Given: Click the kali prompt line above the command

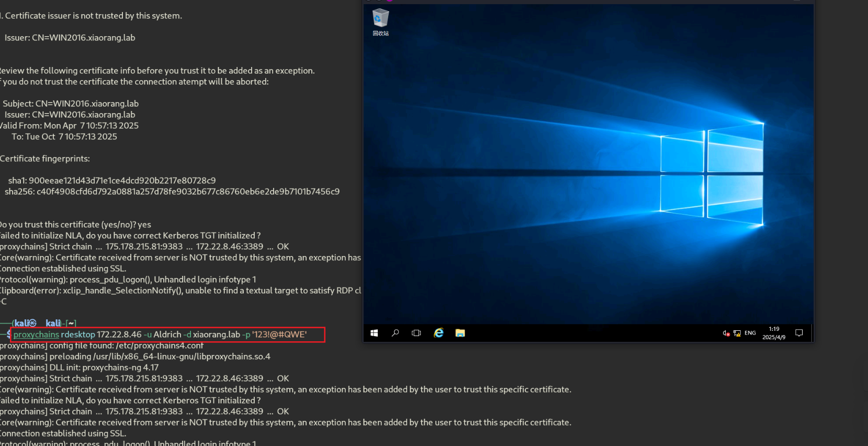Looking at the screenshot, I should (38, 324).
